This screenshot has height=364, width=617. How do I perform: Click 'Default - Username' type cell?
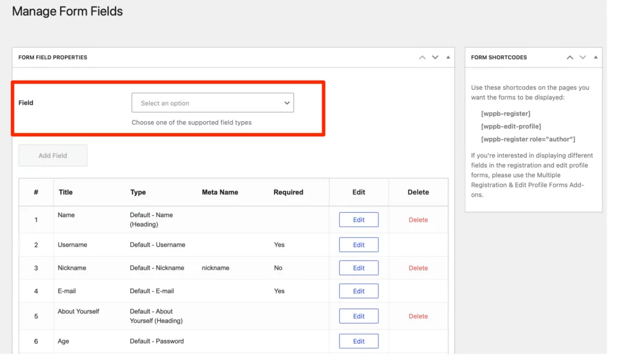[157, 245]
